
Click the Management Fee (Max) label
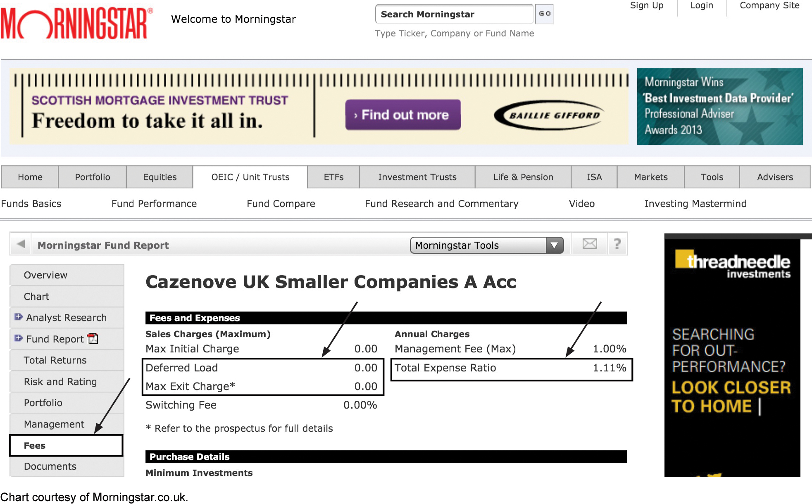point(455,349)
